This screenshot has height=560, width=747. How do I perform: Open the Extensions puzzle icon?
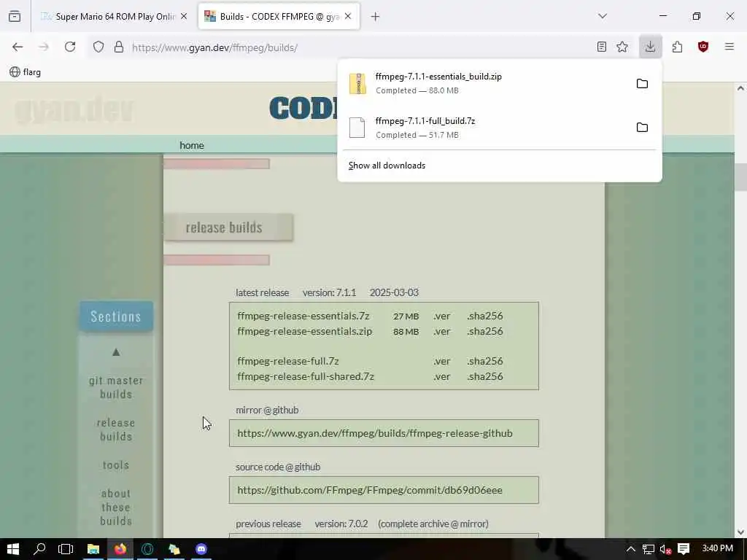tap(677, 47)
